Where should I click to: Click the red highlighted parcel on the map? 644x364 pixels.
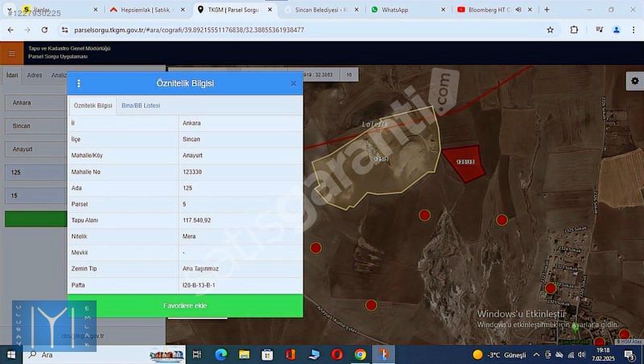coord(461,162)
